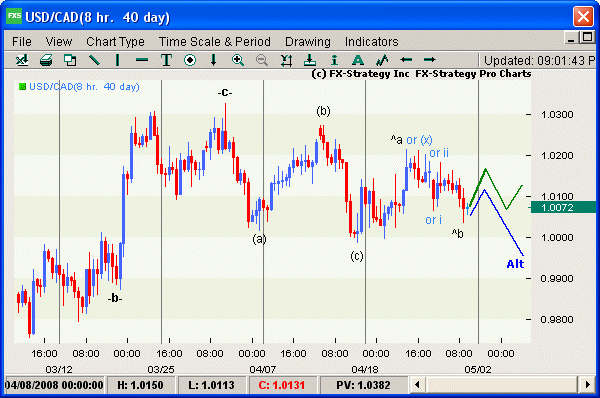
Task: Click the H: 1.0150 status field
Action: coord(140,385)
